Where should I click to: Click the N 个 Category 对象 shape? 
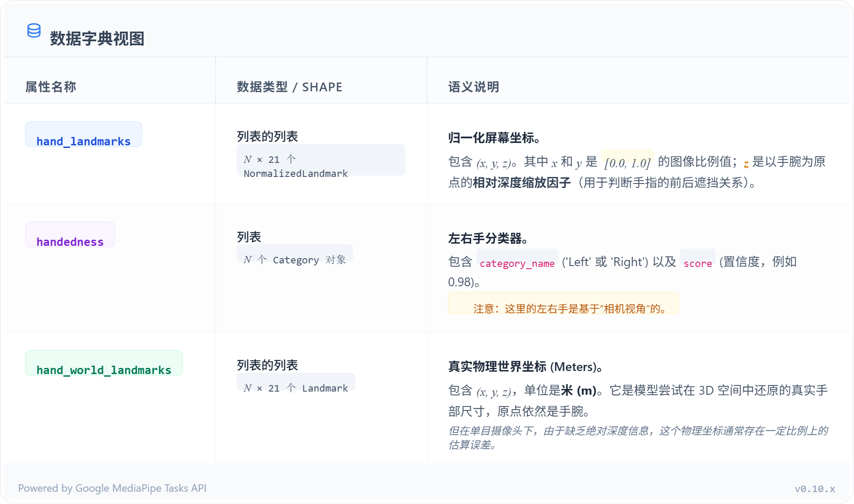click(295, 254)
